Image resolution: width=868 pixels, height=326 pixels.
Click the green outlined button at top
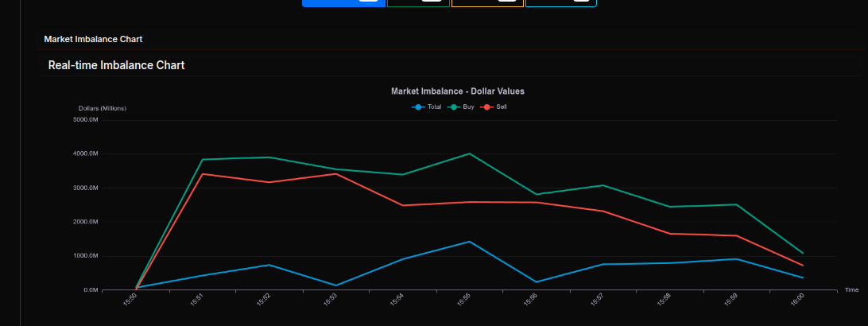[417, 2]
